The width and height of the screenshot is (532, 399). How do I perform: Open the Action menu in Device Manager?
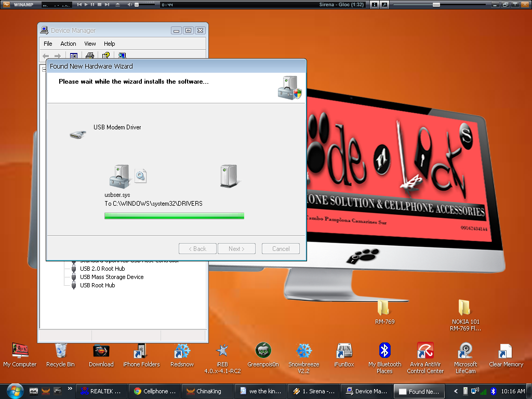pyautogui.click(x=68, y=44)
